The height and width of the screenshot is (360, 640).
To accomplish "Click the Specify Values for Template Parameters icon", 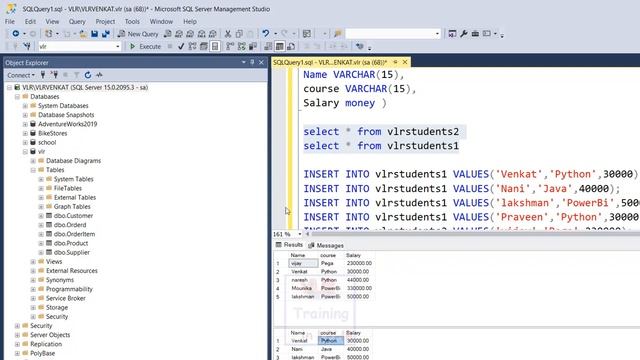I will tap(359, 47).
